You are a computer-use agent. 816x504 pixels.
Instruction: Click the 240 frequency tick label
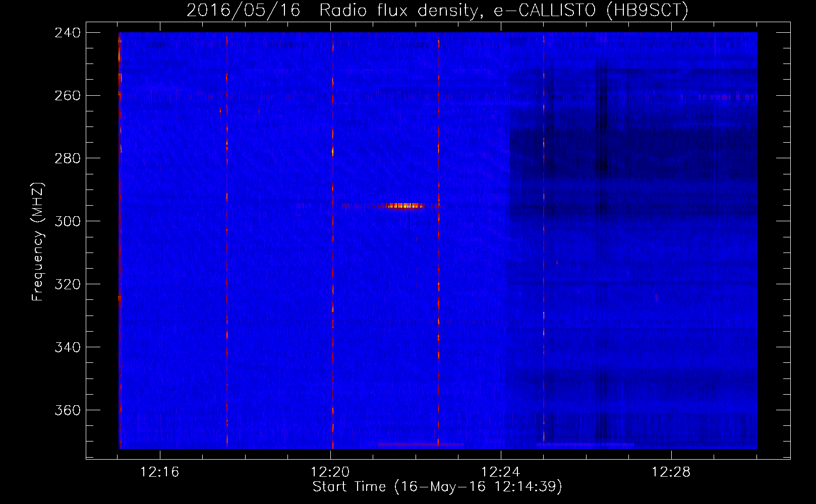tap(68, 33)
